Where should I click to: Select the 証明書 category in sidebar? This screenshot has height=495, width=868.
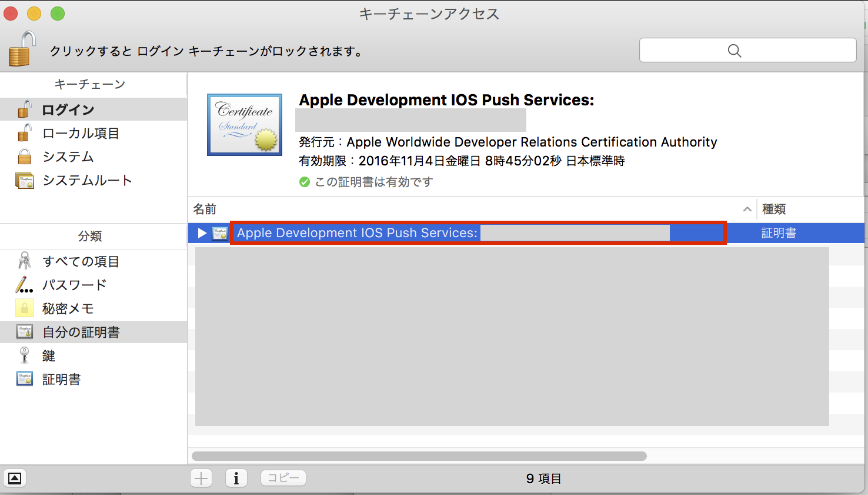[x=61, y=380]
